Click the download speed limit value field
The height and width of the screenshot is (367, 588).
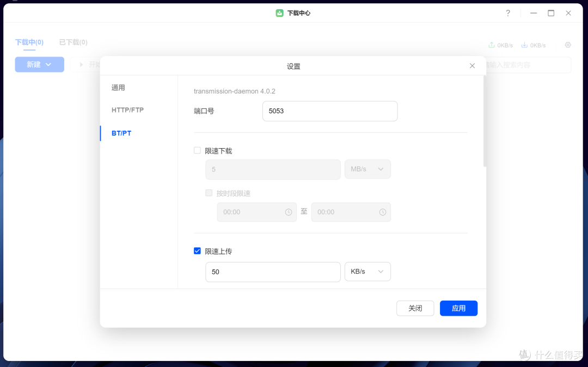(x=273, y=169)
